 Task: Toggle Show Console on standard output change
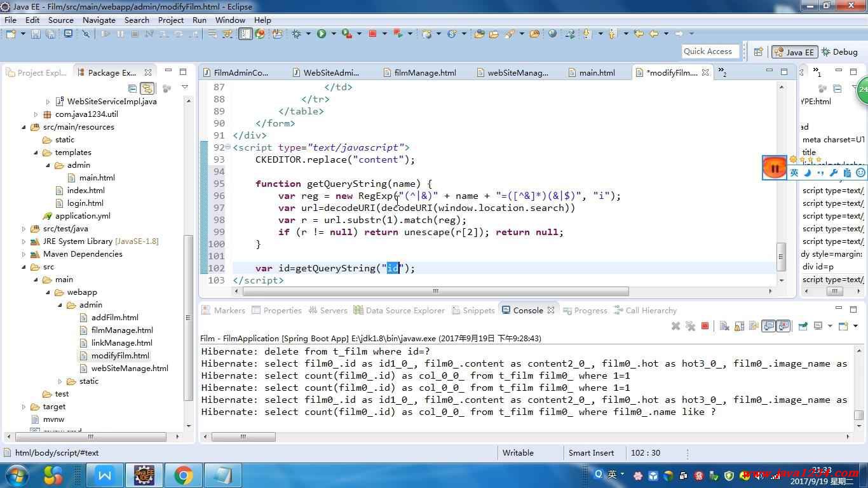click(x=769, y=326)
